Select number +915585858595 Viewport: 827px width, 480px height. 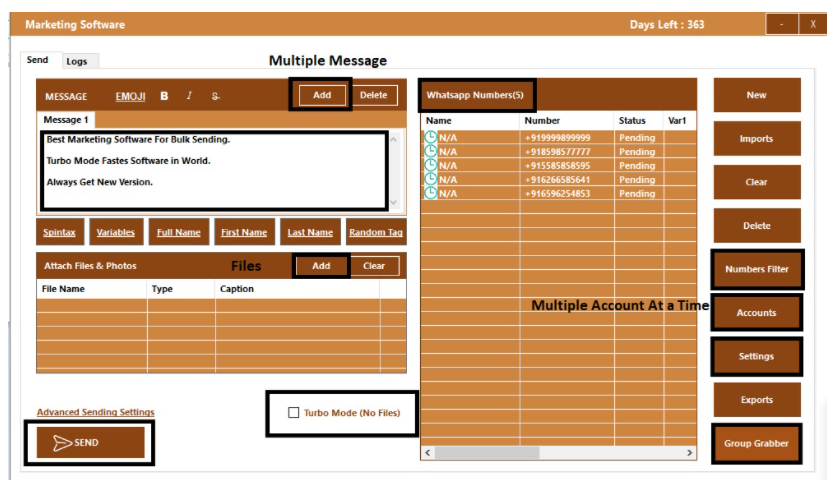pyautogui.click(x=557, y=166)
